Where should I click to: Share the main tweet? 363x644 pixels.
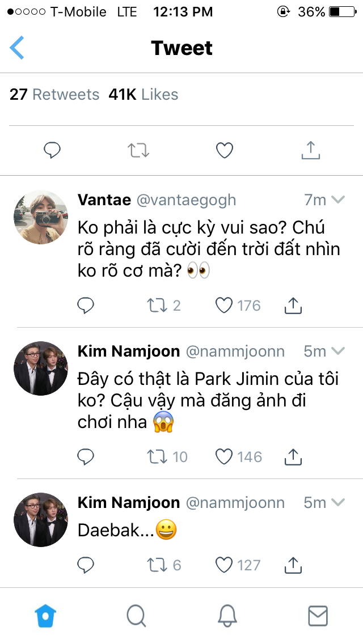tap(310, 150)
